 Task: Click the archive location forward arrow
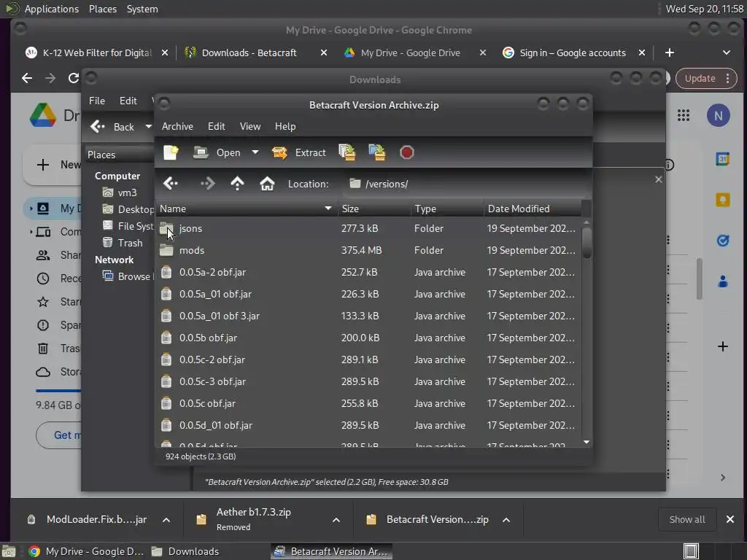(208, 183)
